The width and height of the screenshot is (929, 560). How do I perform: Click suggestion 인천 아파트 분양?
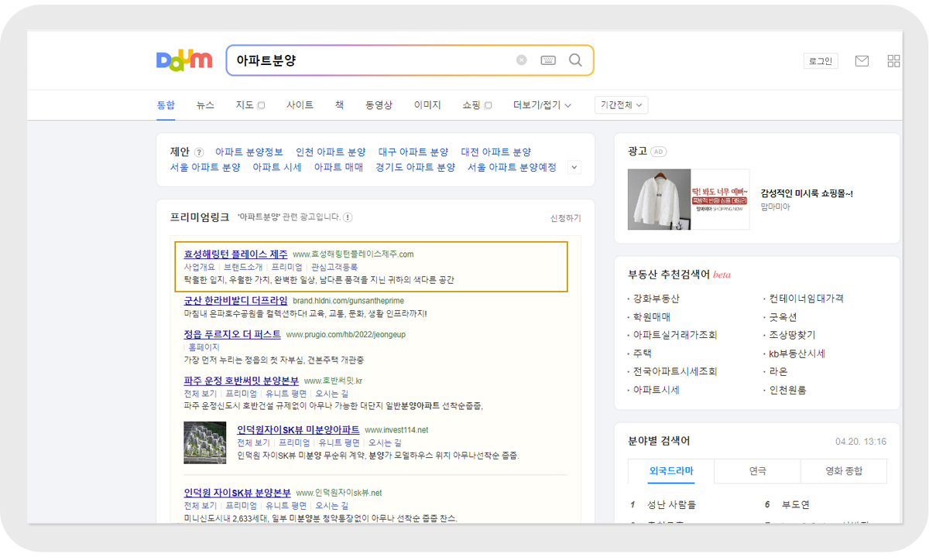331,152
